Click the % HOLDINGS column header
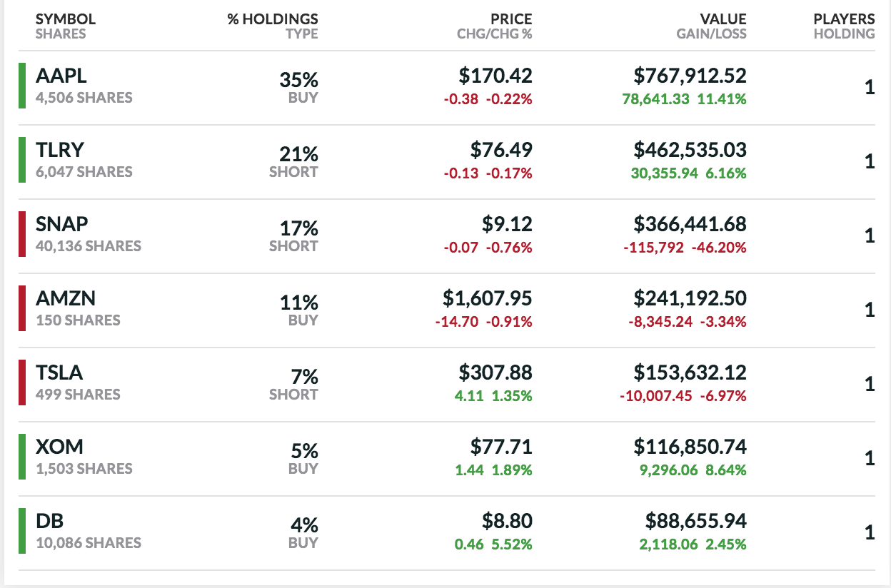891x588 pixels. pyautogui.click(x=273, y=19)
